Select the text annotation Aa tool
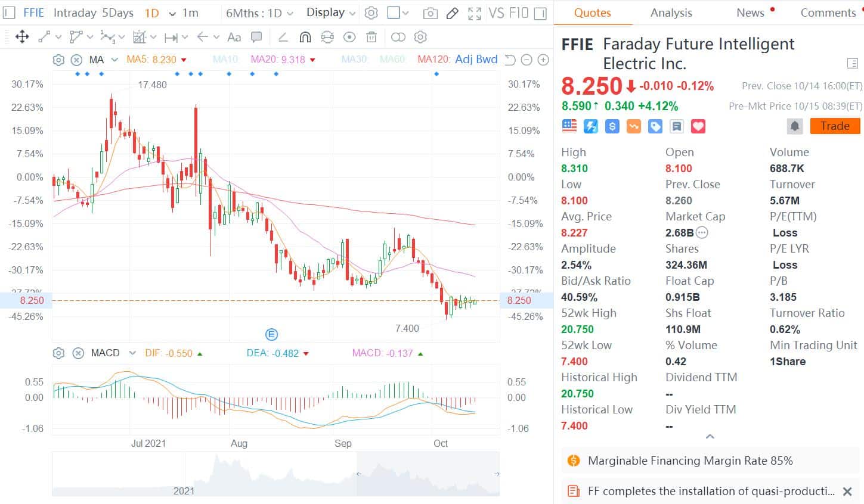The width and height of the screenshot is (864, 504). click(x=234, y=38)
